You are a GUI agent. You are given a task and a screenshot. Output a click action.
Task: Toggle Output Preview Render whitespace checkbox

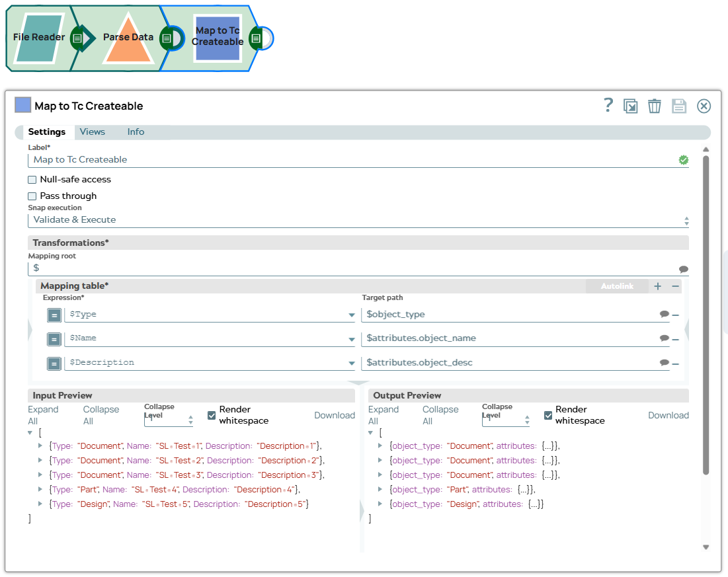[548, 415]
